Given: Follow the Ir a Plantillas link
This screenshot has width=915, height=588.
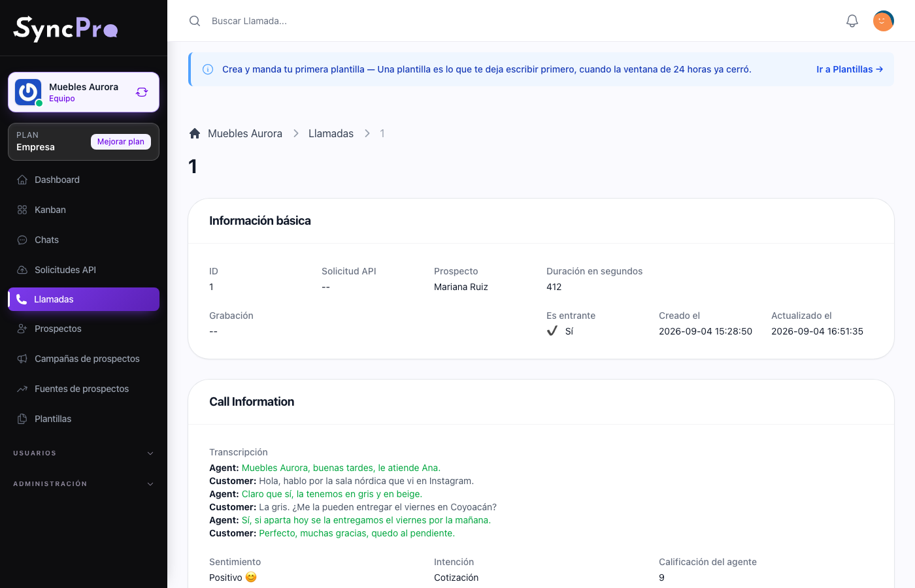Looking at the screenshot, I should [x=850, y=69].
